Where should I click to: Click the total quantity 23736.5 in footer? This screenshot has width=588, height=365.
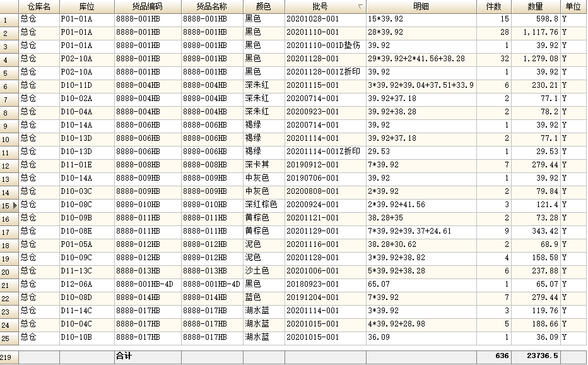542,356
